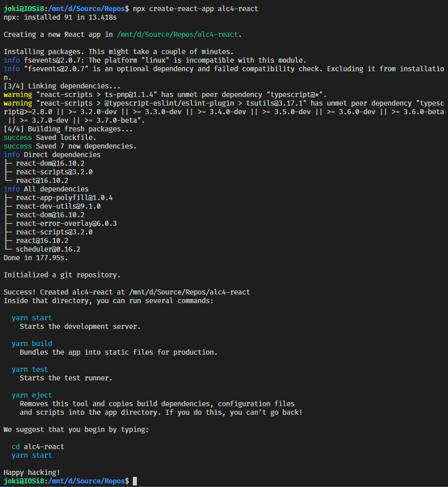Click the line 'Bundles the app into static files for production.'
The width and height of the screenshot is (448, 487).
[119, 353]
